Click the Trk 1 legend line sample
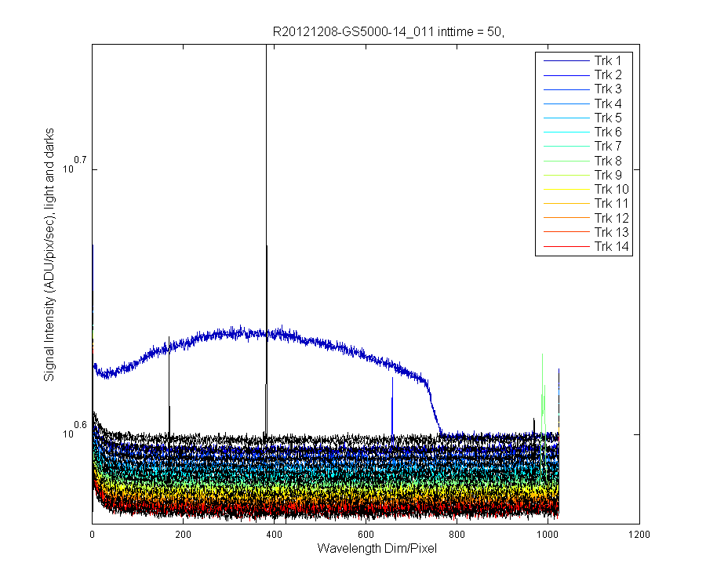This screenshot has width=706, height=588. [566, 60]
